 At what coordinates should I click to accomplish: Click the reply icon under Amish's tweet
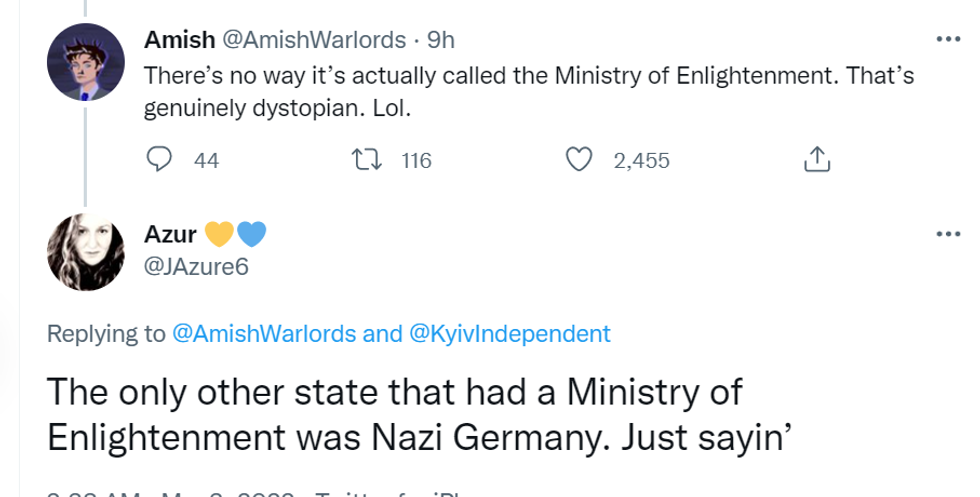(x=159, y=160)
